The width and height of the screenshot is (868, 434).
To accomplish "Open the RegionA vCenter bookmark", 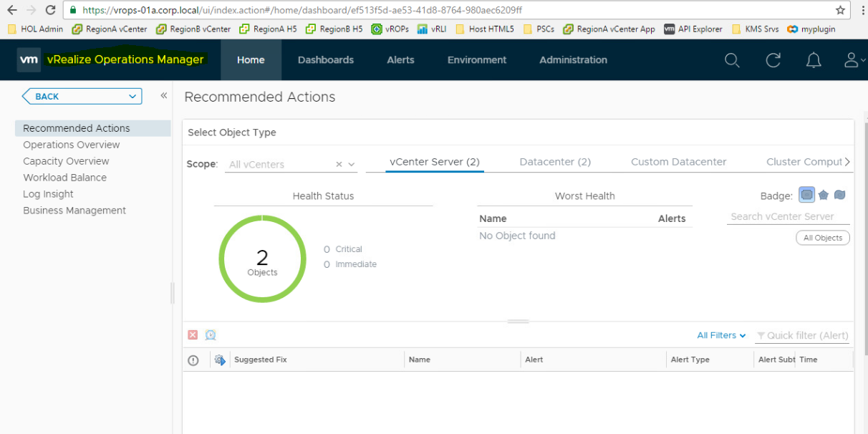I will (x=110, y=29).
